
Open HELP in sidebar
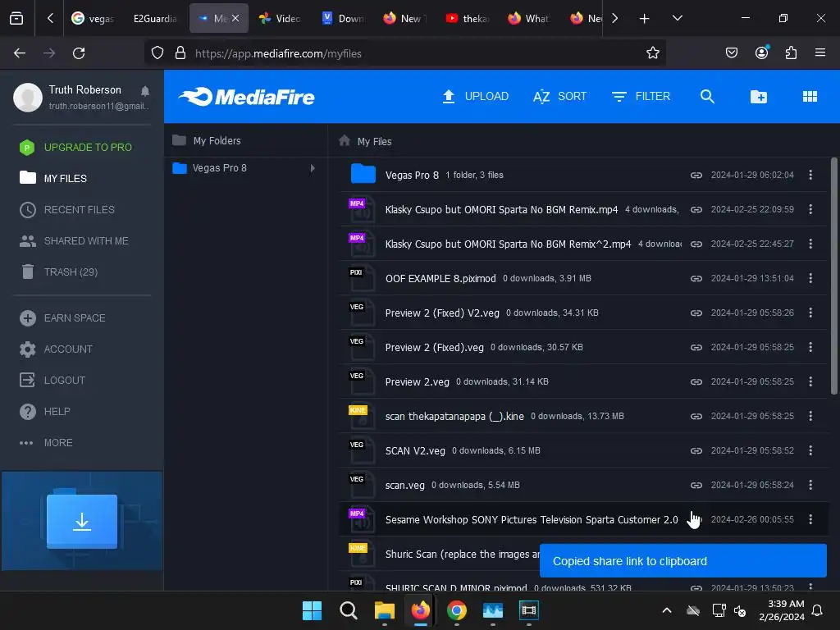44,412
